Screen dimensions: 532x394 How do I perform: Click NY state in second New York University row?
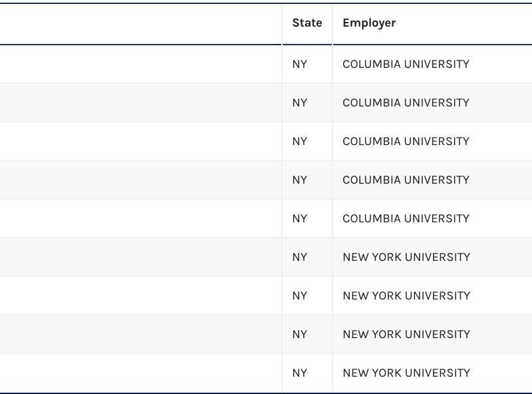click(x=300, y=295)
